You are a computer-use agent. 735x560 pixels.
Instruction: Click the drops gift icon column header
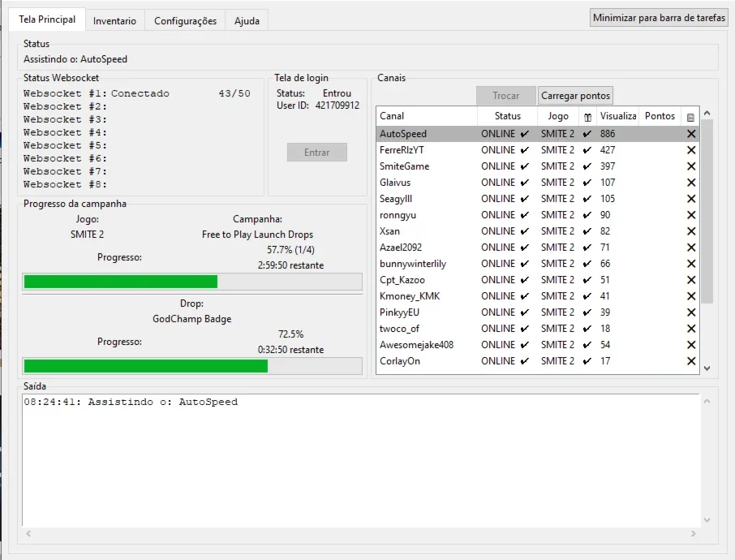pos(588,117)
